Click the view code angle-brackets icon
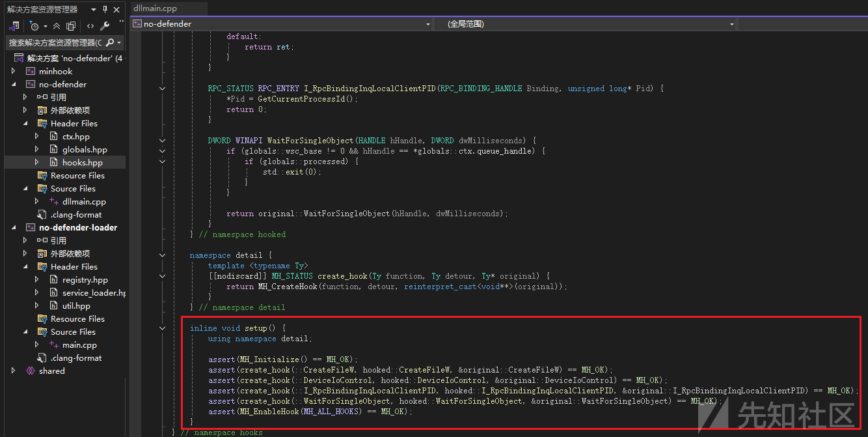This screenshot has width=868, height=437. pos(90,26)
